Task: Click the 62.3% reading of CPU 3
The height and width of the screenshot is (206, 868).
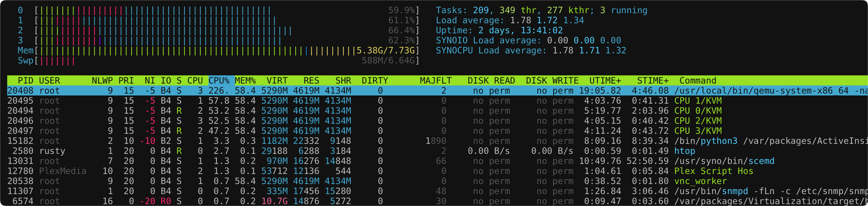Action: tap(401, 41)
